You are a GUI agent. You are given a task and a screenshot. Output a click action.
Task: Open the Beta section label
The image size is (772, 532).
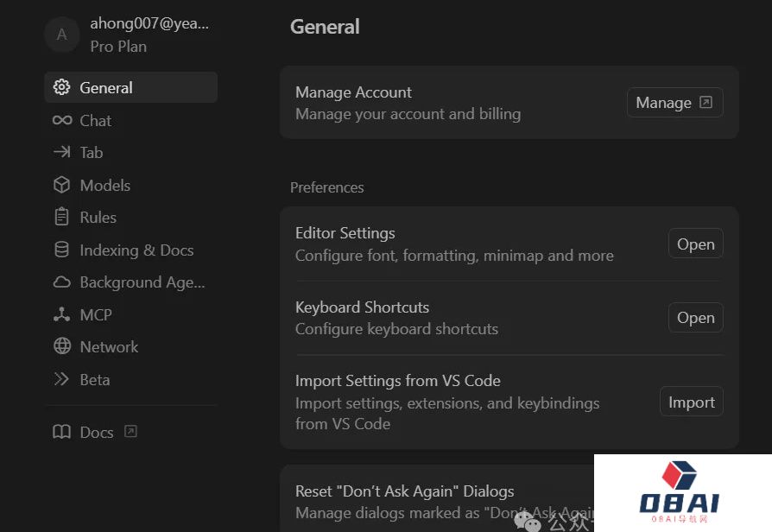95,380
